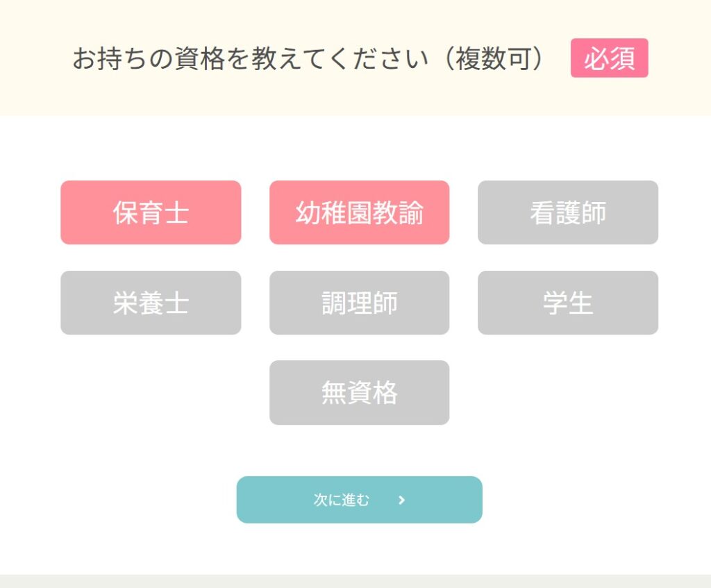
Task: Select the 看護師 qualification option
Action: (567, 212)
